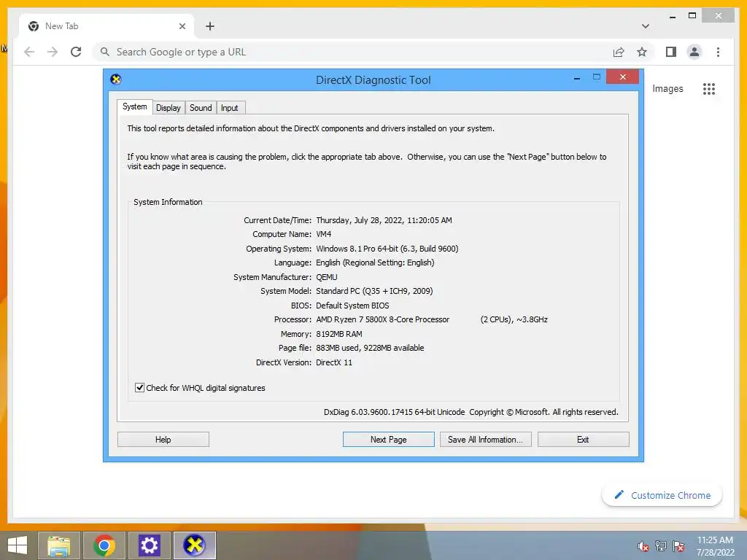Click the search magnifier icon in address bar
The image size is (747, 560).
click(x=105, y=52)
